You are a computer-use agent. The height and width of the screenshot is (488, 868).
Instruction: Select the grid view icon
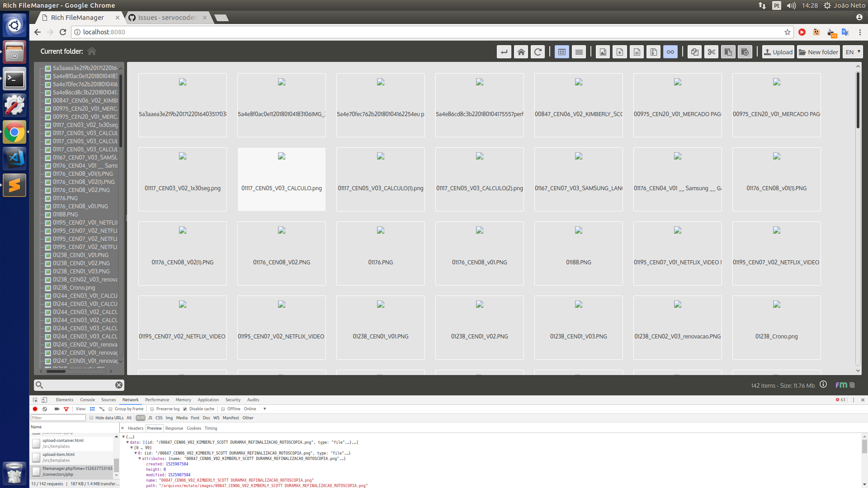(561, 52)
